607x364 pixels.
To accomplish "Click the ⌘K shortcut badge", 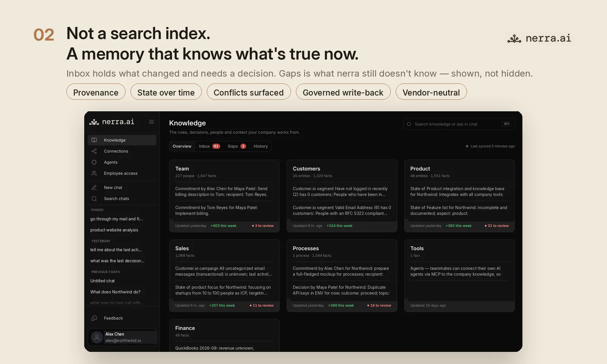I will [506, 124].
